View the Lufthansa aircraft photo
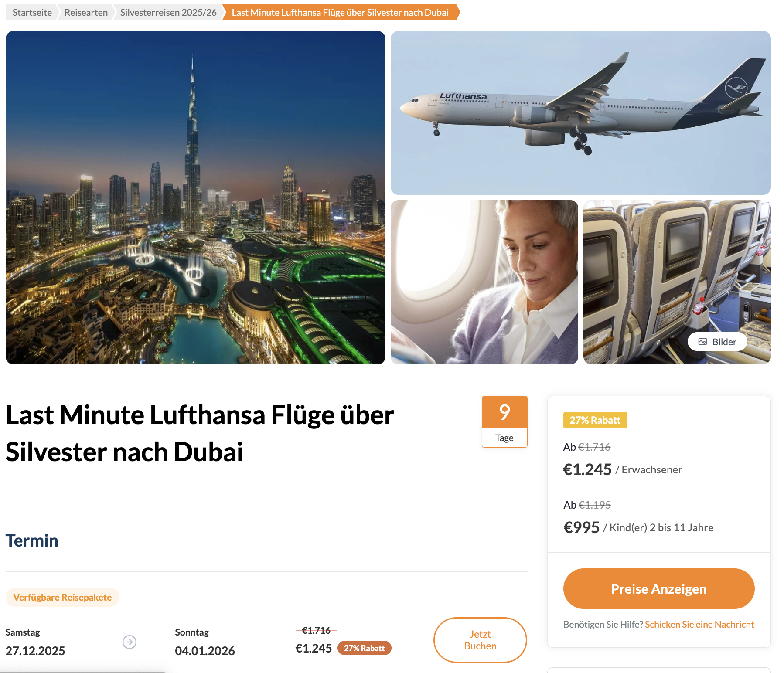 581,113
